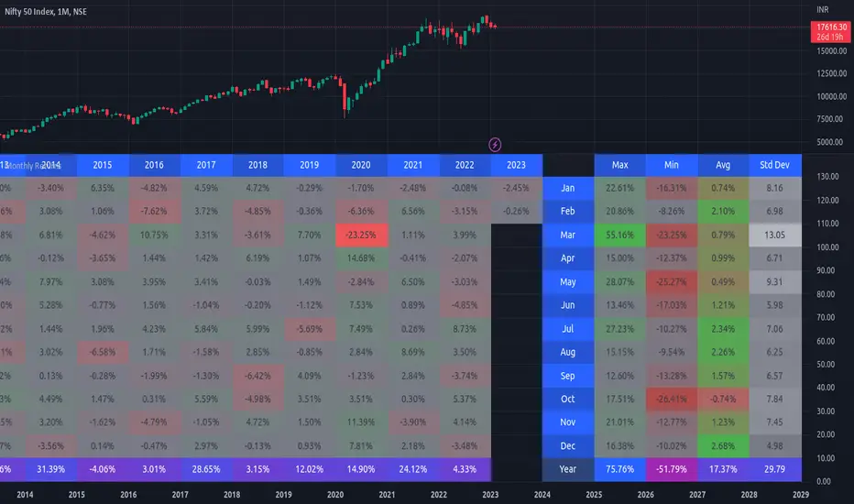Click the -0.26% cell for February 2023

(516, 212)
